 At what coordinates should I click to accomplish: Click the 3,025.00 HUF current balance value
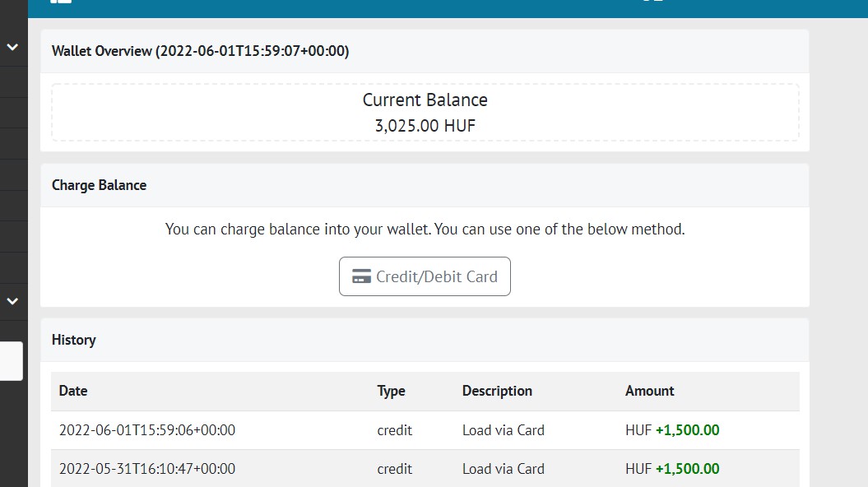(x=425, y=126)
